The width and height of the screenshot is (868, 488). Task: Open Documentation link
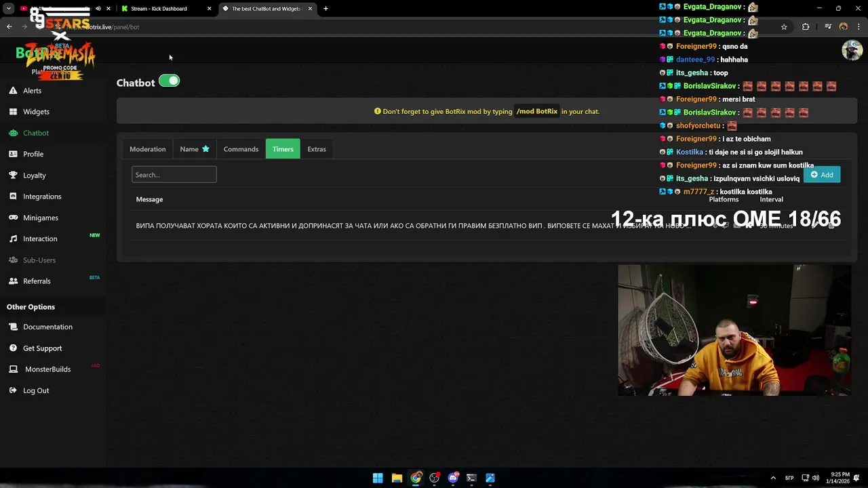(47, 327)
